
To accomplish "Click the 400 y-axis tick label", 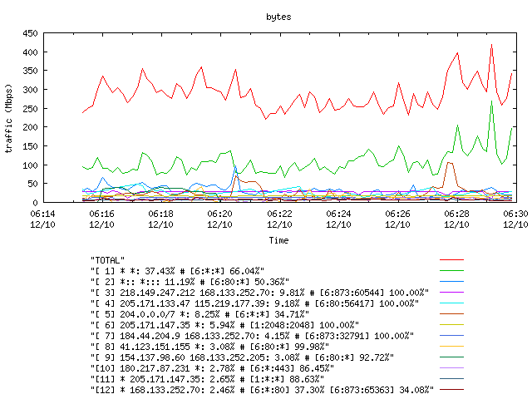I will (x=30, y=52).
